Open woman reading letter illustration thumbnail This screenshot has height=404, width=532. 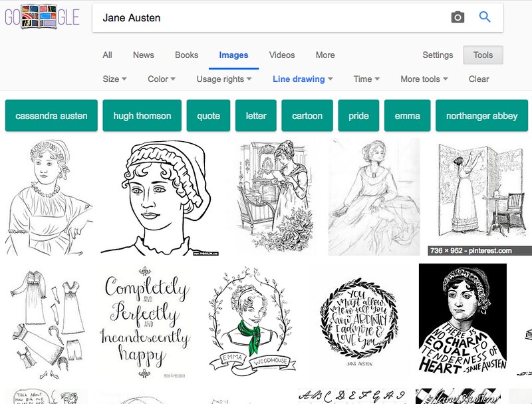point(274,196)
